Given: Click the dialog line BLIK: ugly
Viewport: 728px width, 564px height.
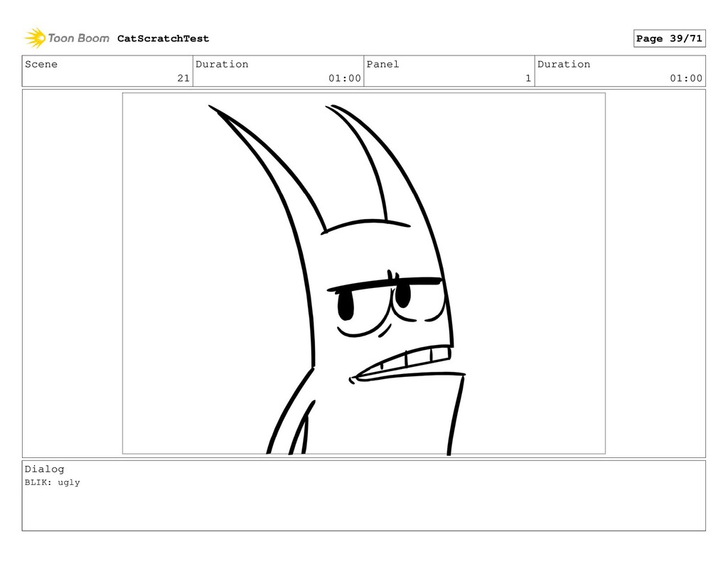Looking at the screenshot, I should pos(53,483).
